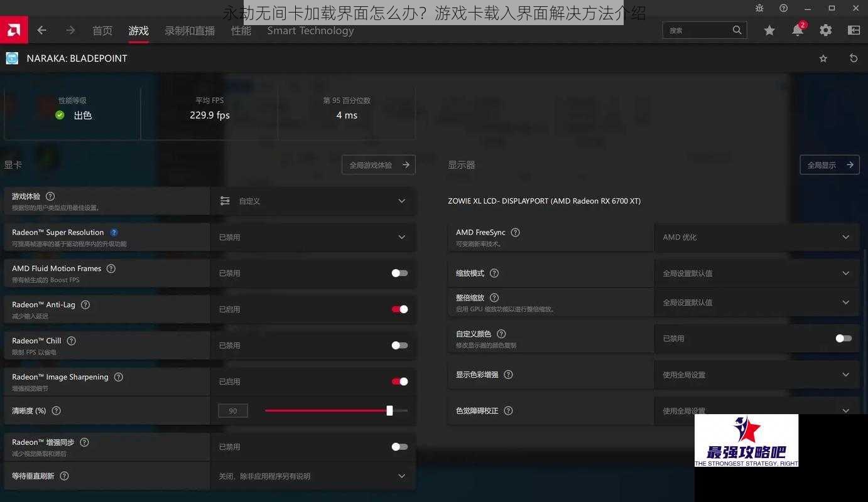Show help for Radeon Super Resolution

point(114,232)
